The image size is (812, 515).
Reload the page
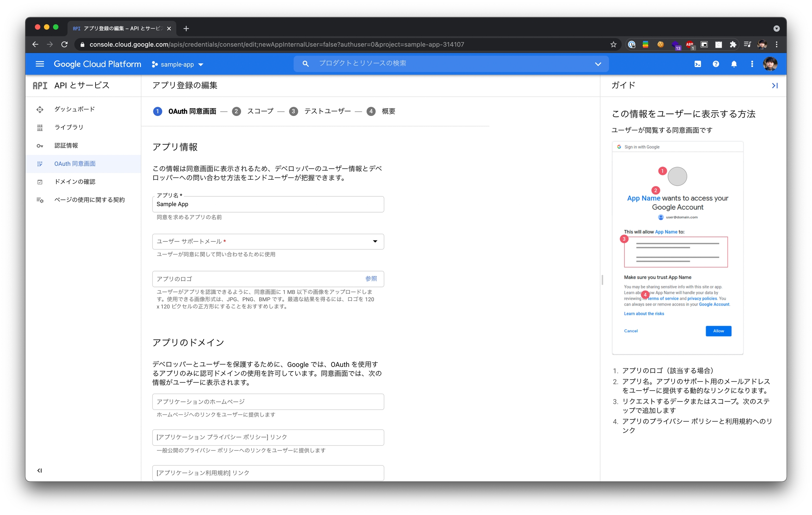point(64,44)
